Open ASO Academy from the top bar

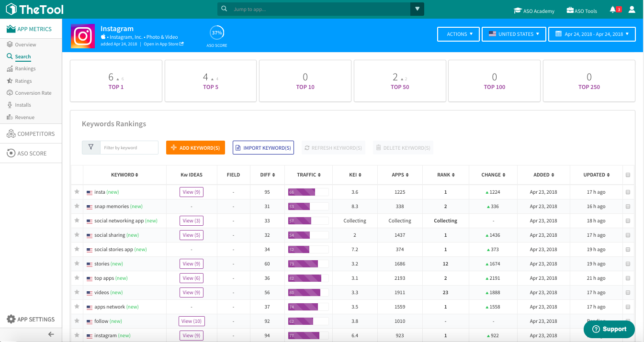[x=534, y=11]
